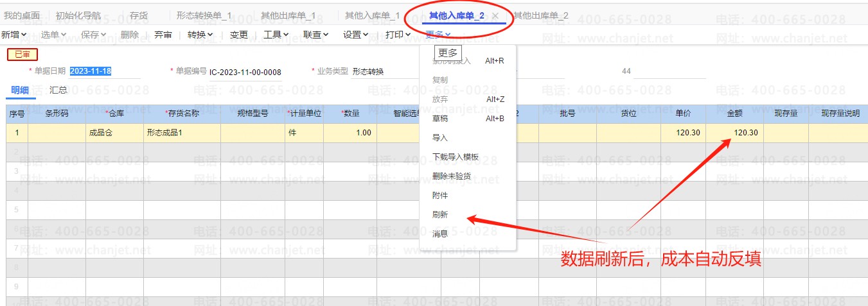Select the 成品仓 warehouse cell
Image resolution: width=868 pixels, height=306 pixels.
114,133
